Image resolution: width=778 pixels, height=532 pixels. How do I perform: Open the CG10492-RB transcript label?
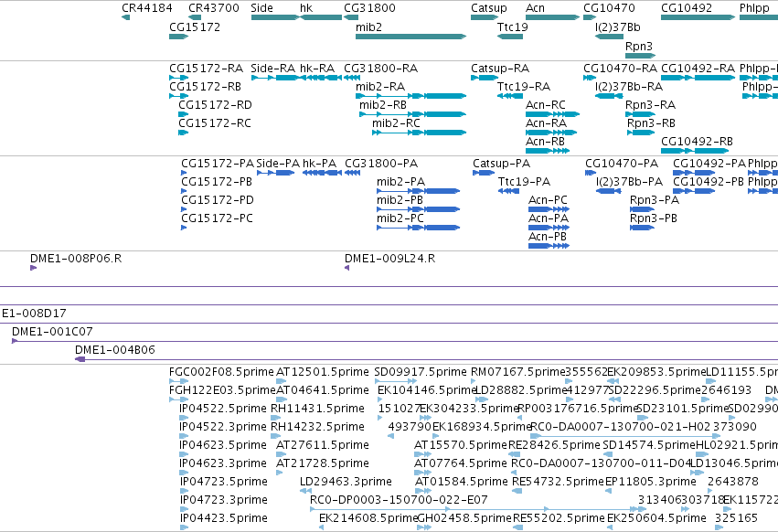[x=697, y=142]
